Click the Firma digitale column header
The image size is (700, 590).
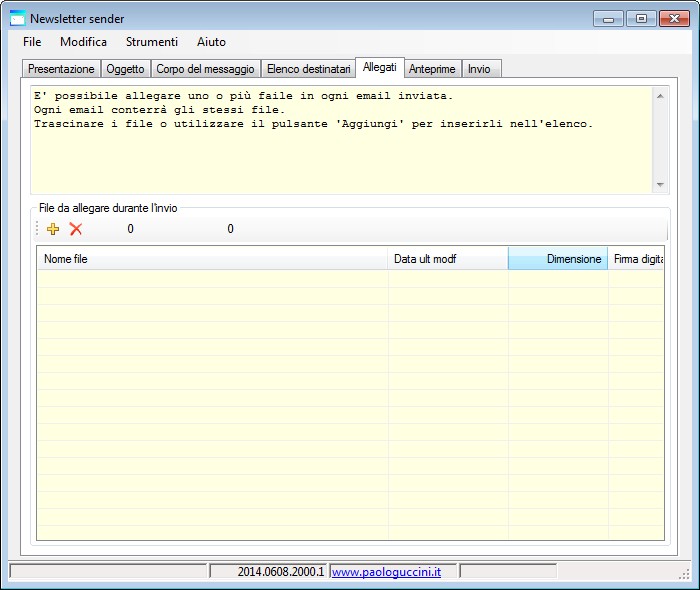[x=636, y=259]
